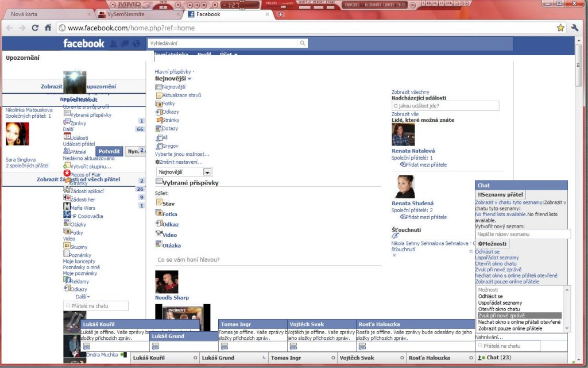Screen dimensions: 588x368
Task: Click the Dotazy filter icon in feed list
Action: tap(158, 128)
